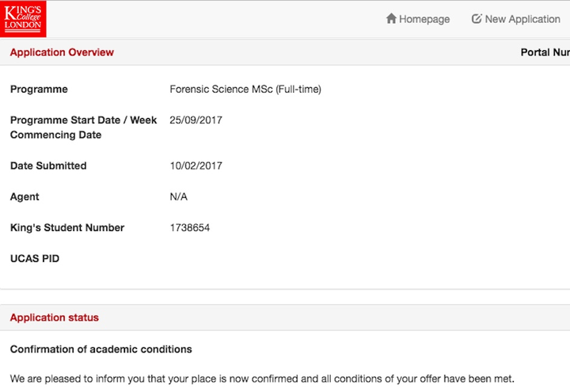Start a New Application link

516,19
